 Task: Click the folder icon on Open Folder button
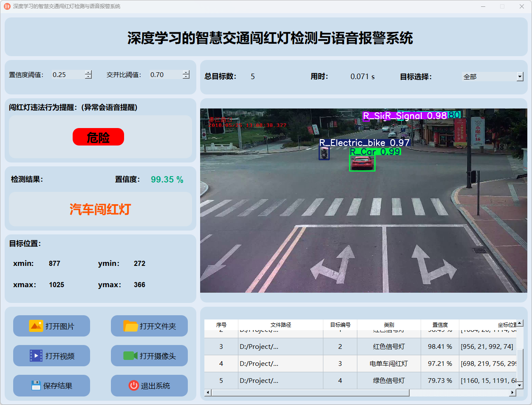[x=130, y=326]
